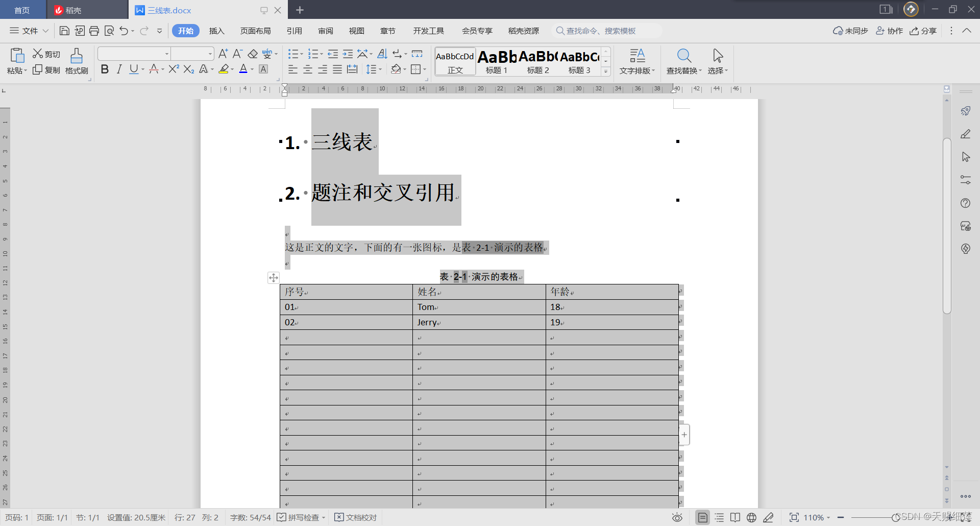Toggle italic formatting
Viewport: 980px width, 526px height.
click(119, 69)
